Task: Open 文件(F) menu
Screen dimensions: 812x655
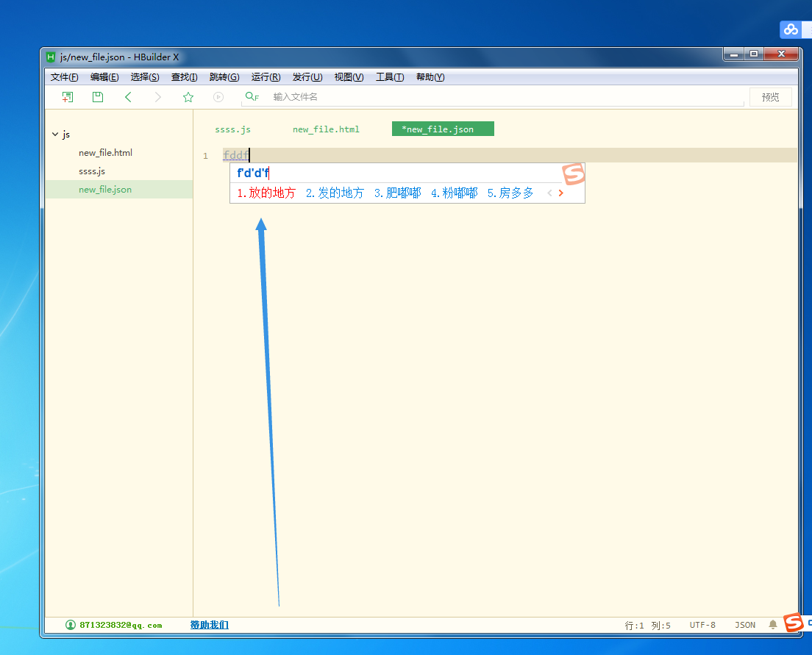Action: pyautogui.click(x=64, y=77)
